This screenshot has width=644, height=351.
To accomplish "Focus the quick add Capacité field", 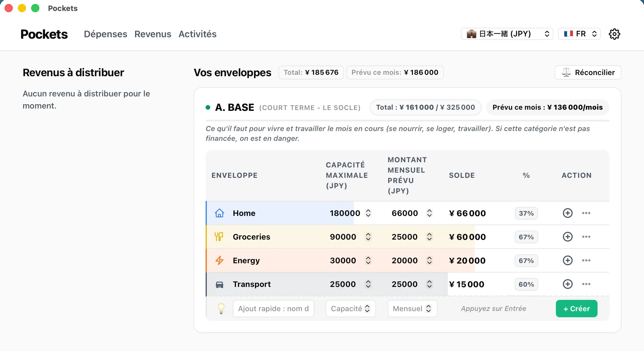I will 351,309.
